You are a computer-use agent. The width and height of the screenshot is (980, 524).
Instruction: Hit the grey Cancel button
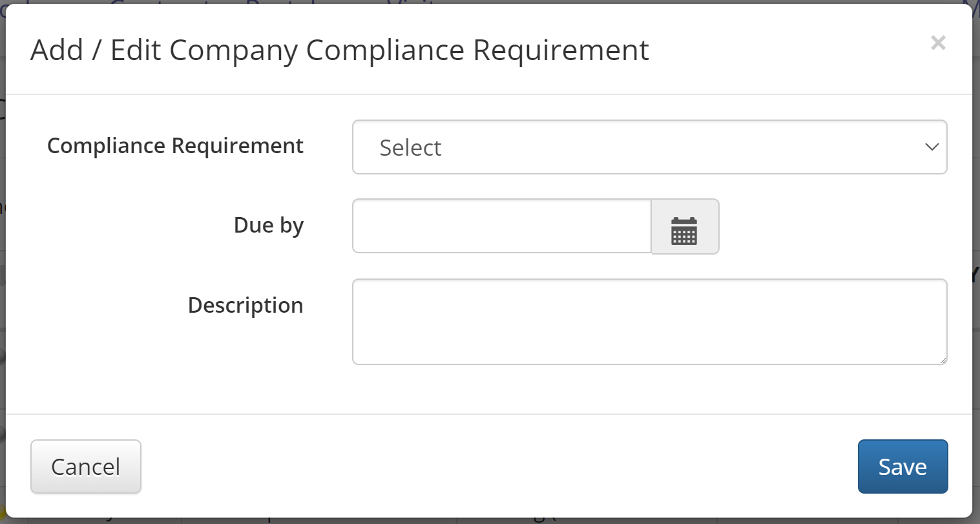click(86, 466)
